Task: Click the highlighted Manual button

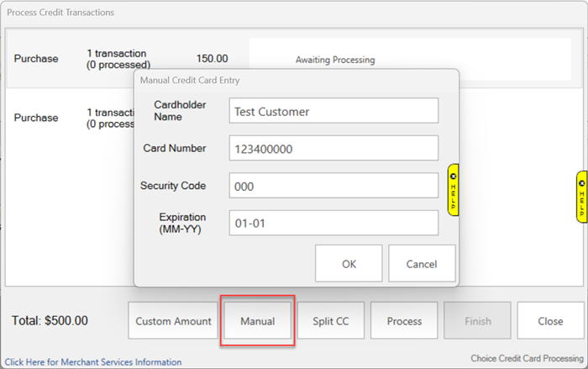Action: [x=257, y=321]
